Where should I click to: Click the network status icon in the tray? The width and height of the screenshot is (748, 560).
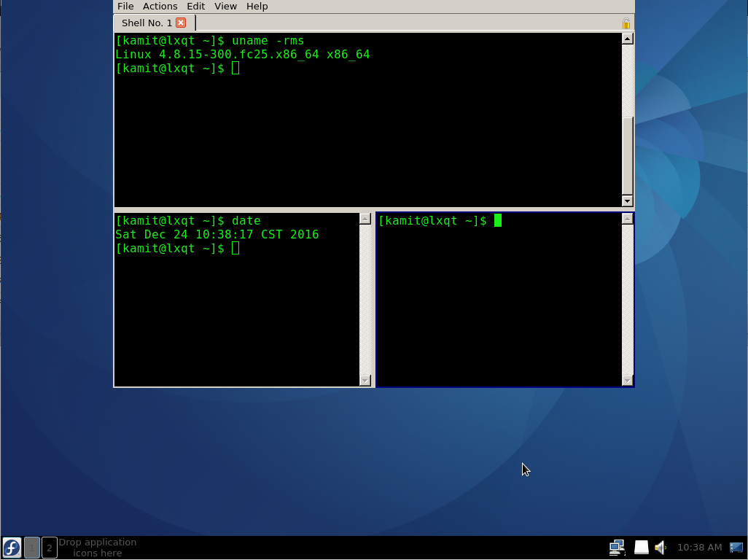(618, 547)
